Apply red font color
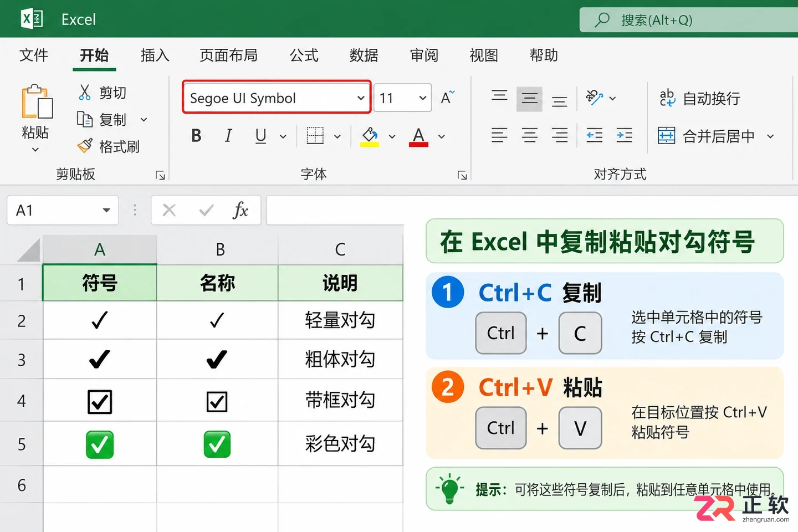 (418, 136)
